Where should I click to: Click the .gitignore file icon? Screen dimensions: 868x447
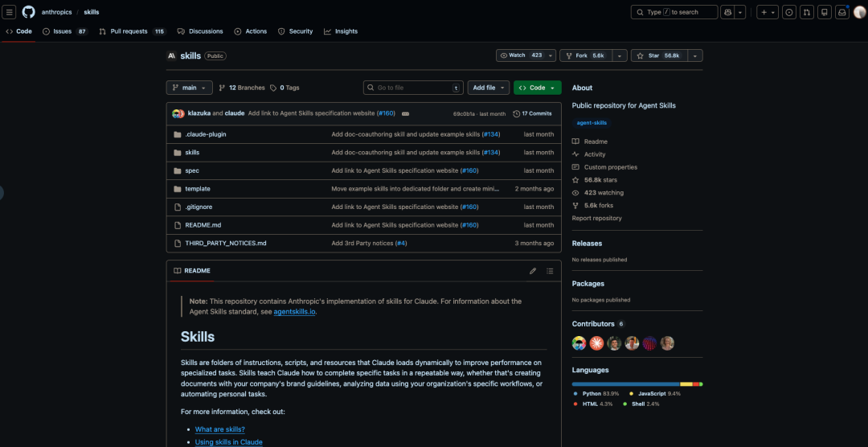[x=178, y=207]
